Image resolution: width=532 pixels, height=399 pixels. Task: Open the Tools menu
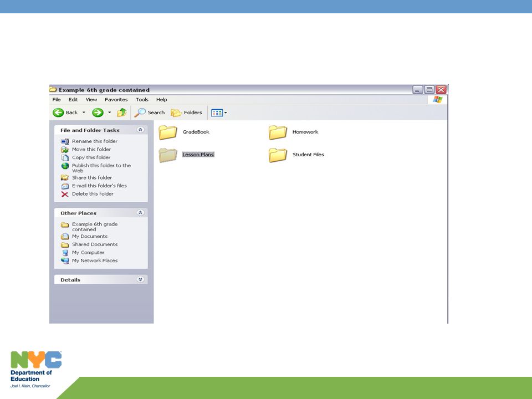142,99
